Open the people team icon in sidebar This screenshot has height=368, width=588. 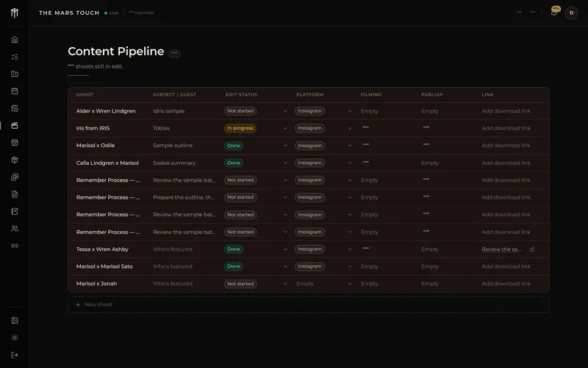15,228
